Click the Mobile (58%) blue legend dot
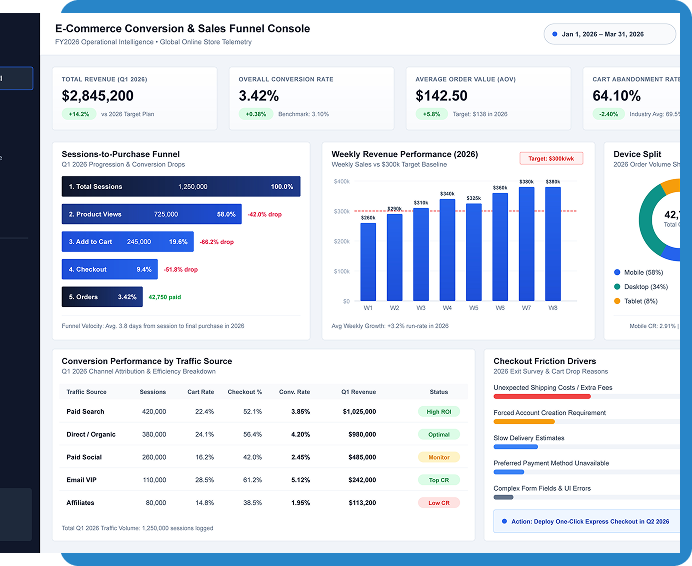 [x=617, y=272]
